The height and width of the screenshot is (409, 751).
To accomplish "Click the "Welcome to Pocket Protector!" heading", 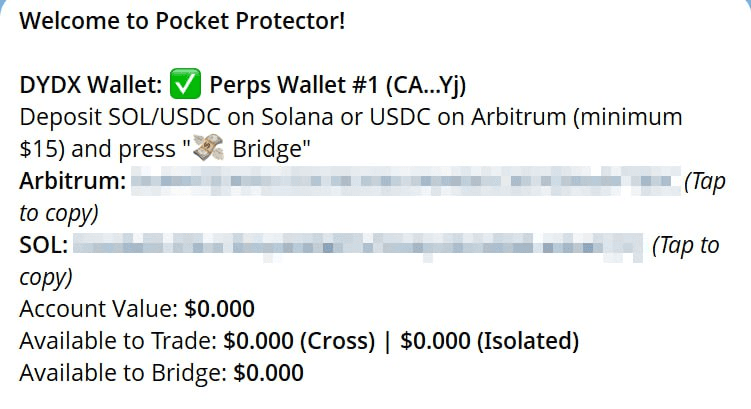I will (182, 21).
